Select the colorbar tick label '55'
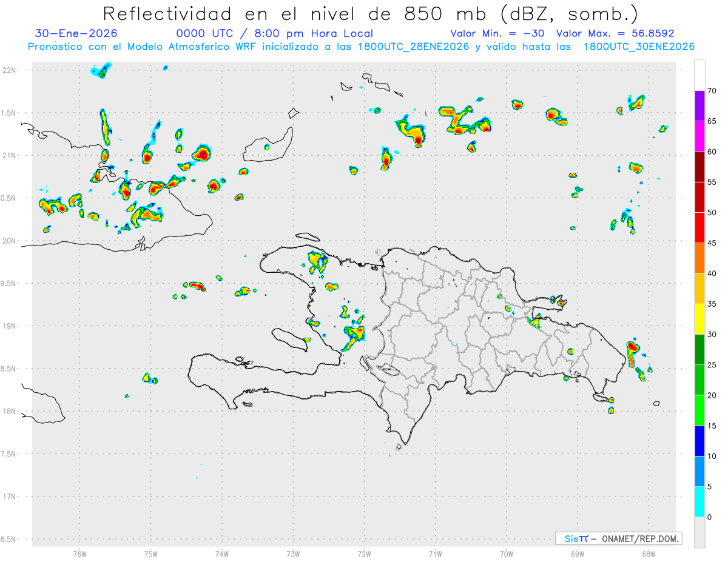Viewport: 728px width, 562px height. pos(712,182)
